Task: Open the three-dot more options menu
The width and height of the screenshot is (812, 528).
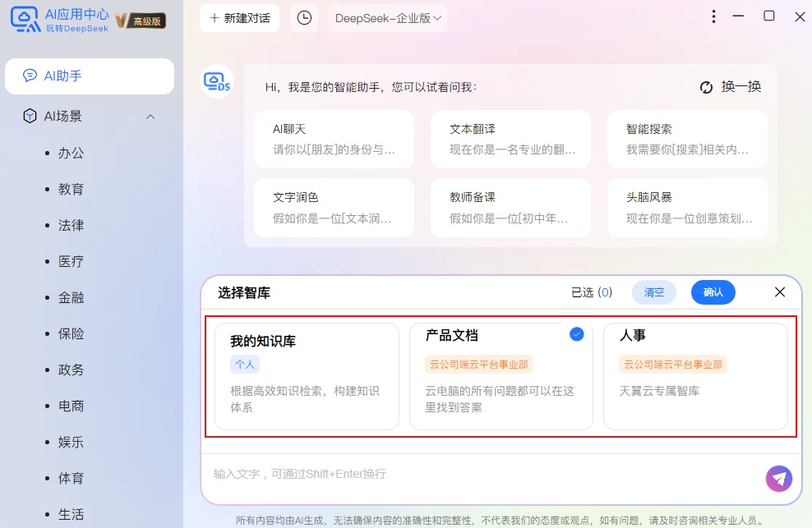Action: click(x=713, y=16)
